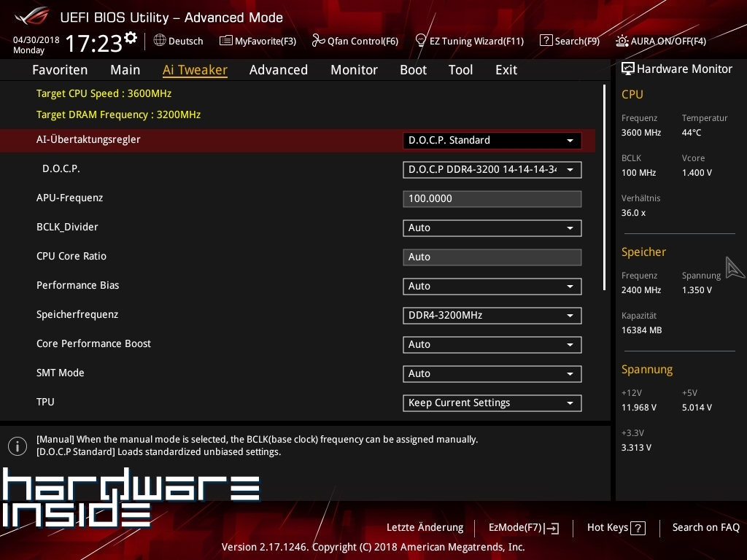Click Target DRAM Frequency : 3200MHz text

(119, 114)
